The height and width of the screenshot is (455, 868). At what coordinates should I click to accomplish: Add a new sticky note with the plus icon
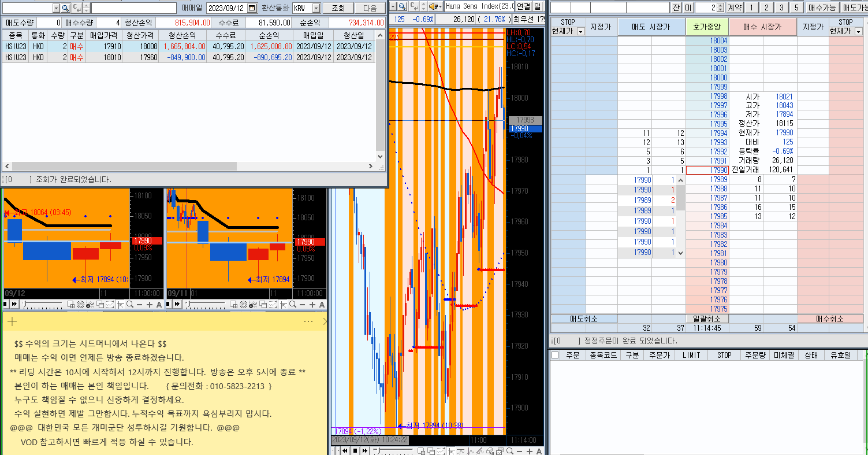13,321
